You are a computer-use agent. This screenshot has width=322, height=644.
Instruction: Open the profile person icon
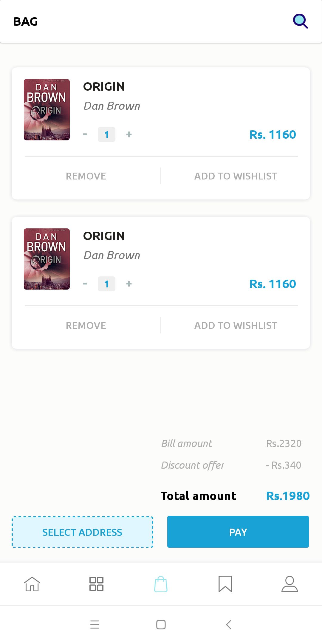tap(290, 584)
